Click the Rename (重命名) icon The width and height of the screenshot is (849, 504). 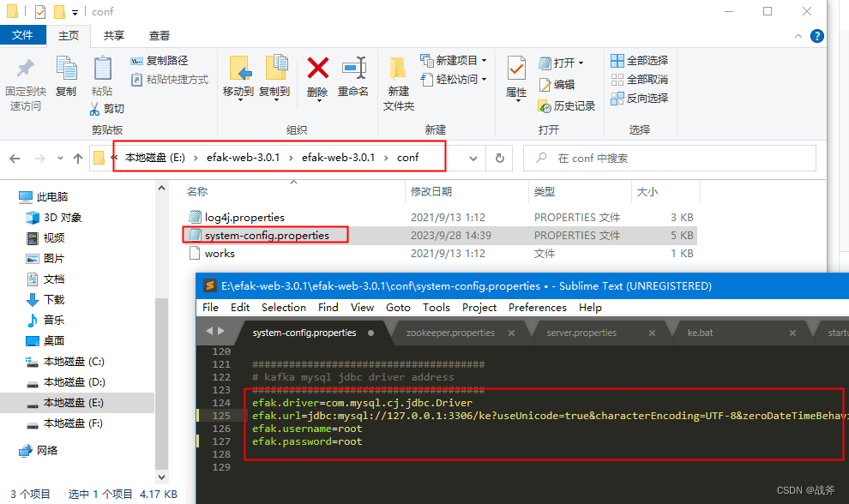point(353,69)
